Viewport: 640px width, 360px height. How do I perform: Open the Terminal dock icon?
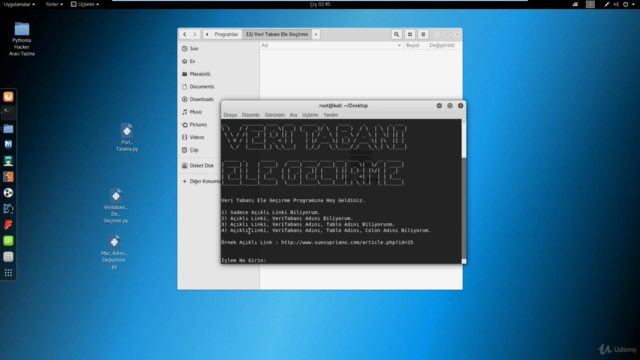[x=8, y=112]
